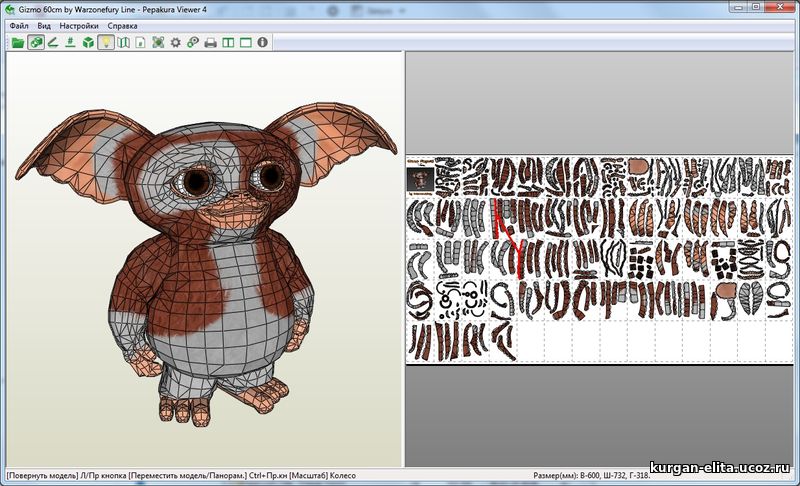This screenshot has width=800, height=486.
Task: Open the Справка menu
Action: pyautogui.click(x=122, y=25)
